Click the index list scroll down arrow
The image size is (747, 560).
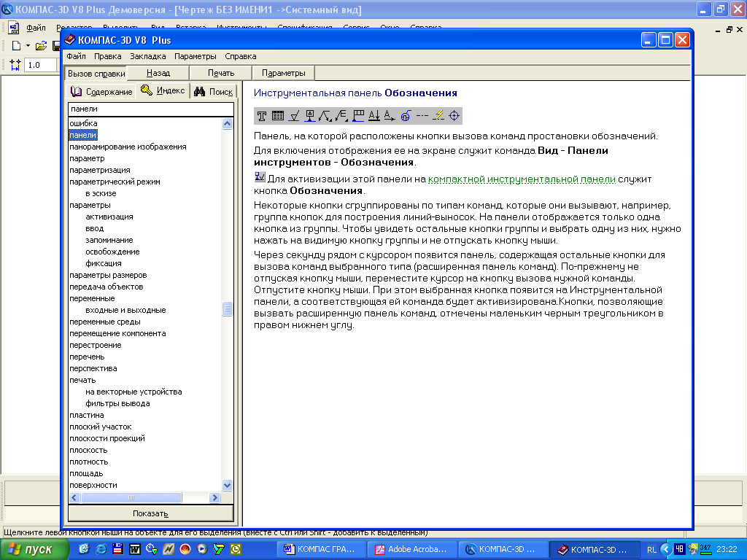coord(228,485)
